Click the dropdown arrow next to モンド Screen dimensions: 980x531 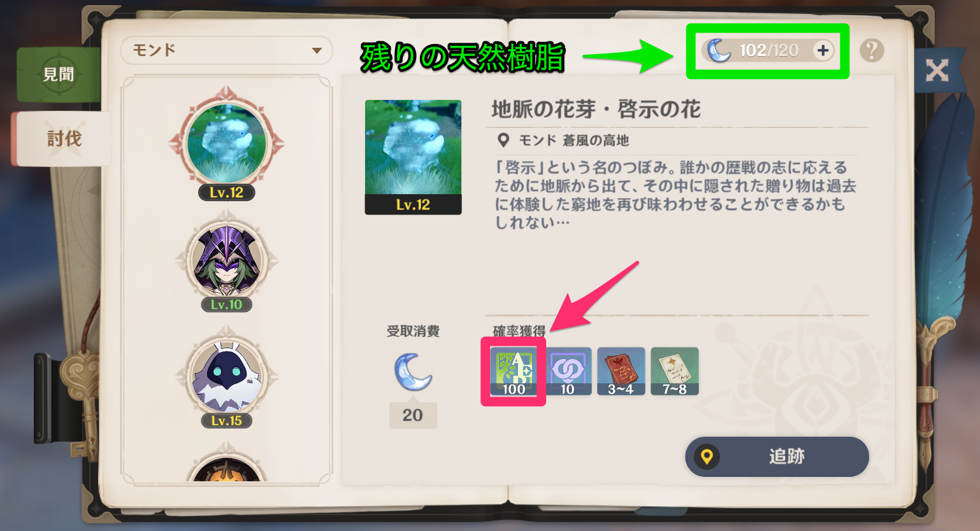coord(317,51)
